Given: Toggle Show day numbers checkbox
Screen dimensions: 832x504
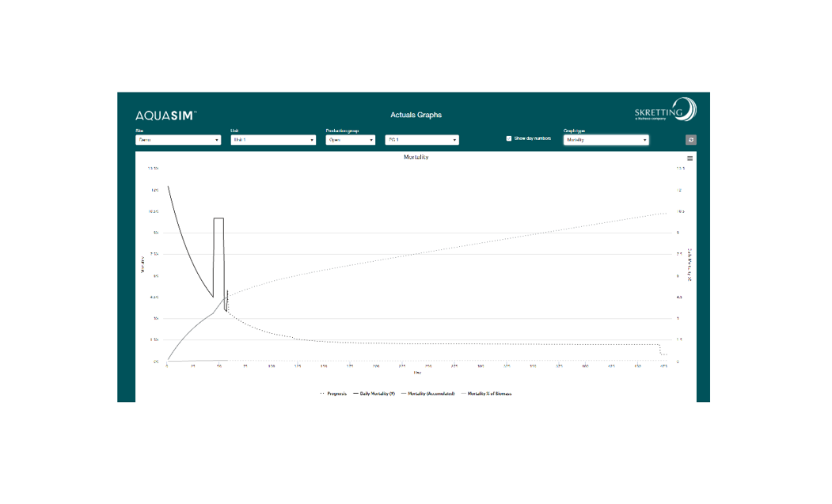Looking at the screenshot, I should click(509, 138).
